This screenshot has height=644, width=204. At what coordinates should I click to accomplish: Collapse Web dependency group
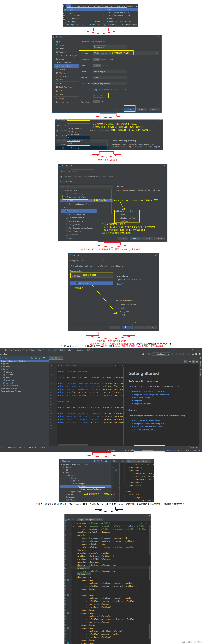point(62,208)
